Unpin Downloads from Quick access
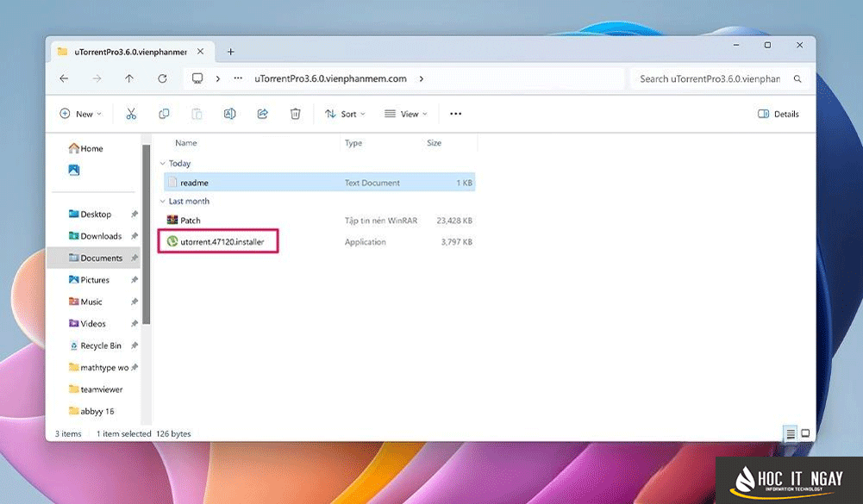Viewport: 863px width, 504px height. 134,236
